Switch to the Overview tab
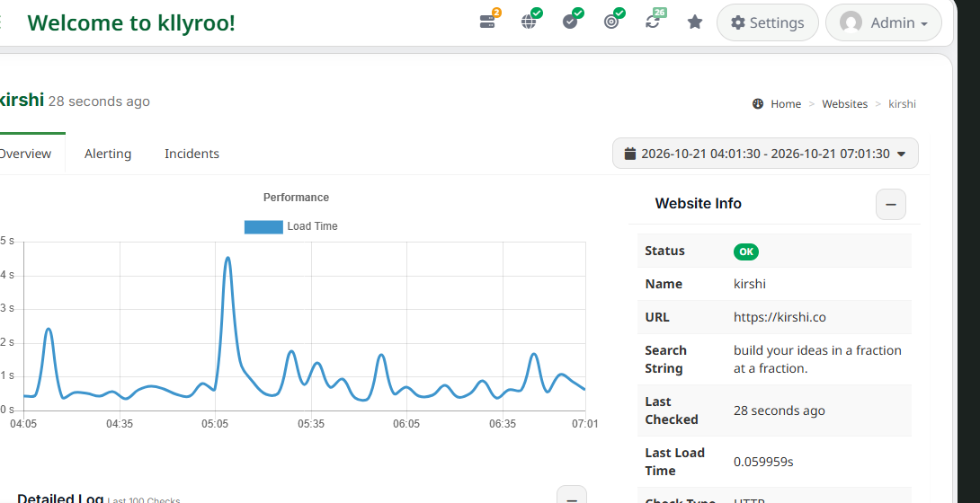Screen dimensions: 980x503 pos(25,154)
